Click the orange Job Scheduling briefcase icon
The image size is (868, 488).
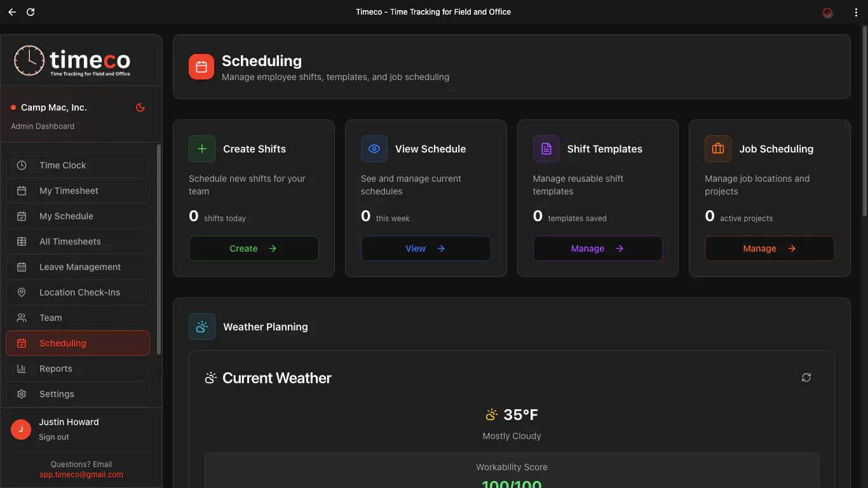(718, 149)
